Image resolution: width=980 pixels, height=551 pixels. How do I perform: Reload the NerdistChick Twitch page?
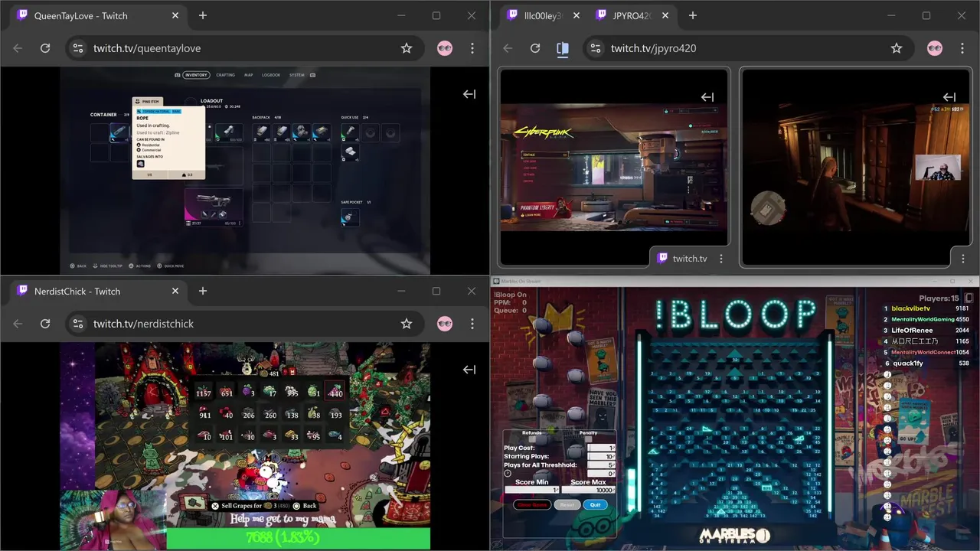pos(45,324)
